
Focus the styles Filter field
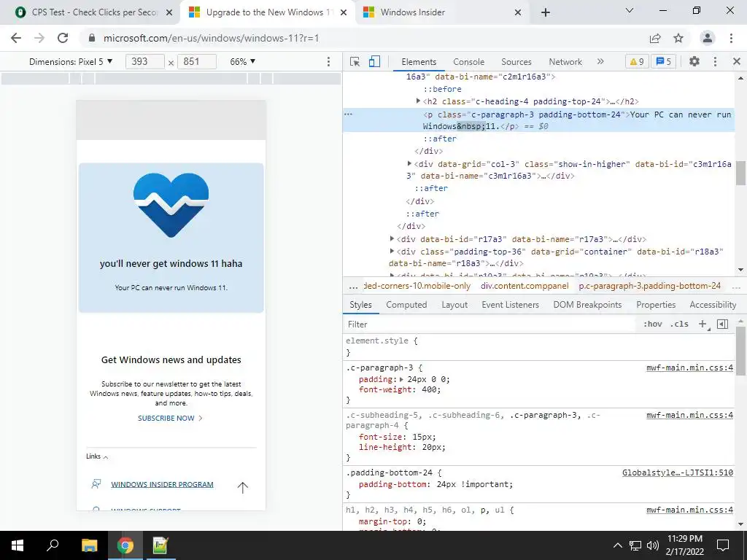491,324
